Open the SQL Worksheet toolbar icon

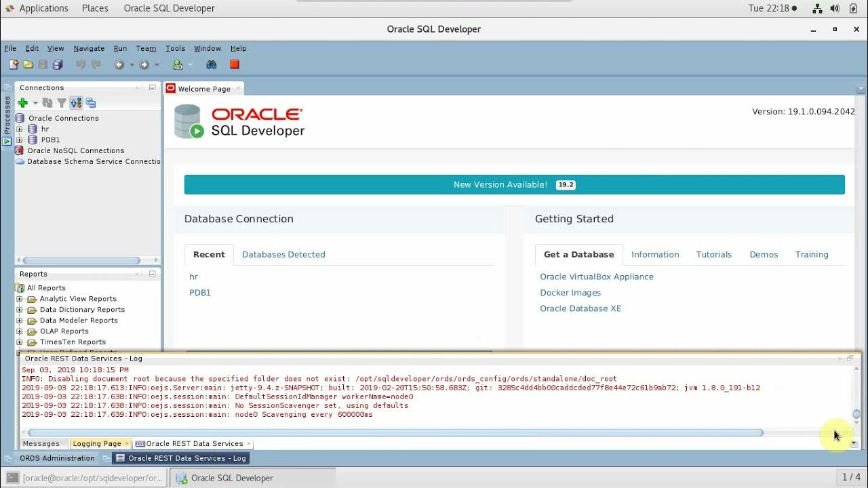pos(178,64)
